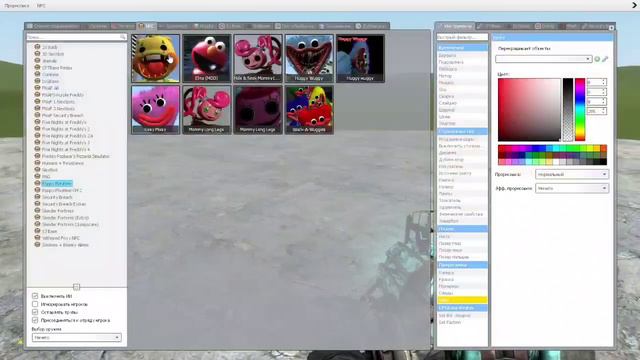Switch to the NPC spawn menu tab
640x360 pixels.
pyautogui.click(x=147, y=26)
